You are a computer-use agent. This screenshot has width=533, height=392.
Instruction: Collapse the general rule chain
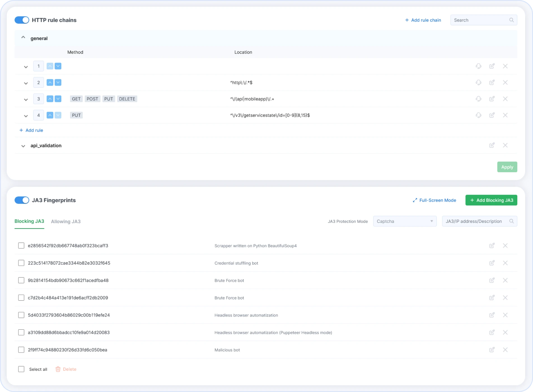click(x=23, y=37)
